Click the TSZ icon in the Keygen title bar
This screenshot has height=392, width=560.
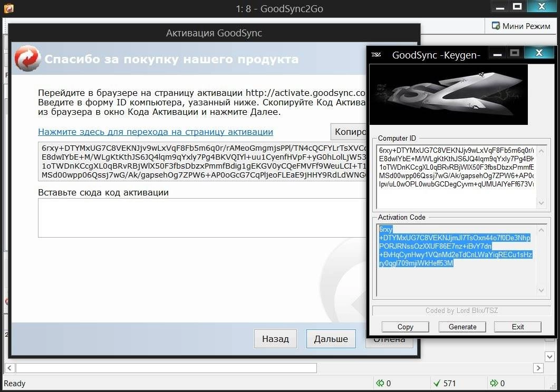coord(376,55)
